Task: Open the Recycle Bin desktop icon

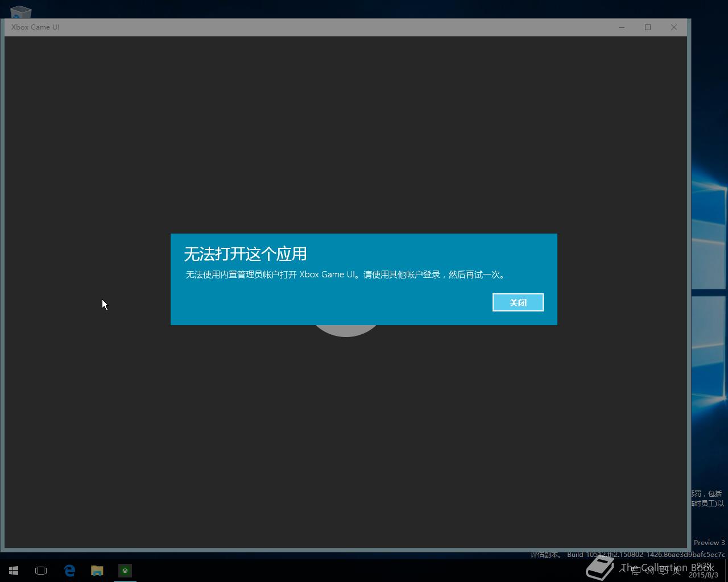Action: (20, 11)
